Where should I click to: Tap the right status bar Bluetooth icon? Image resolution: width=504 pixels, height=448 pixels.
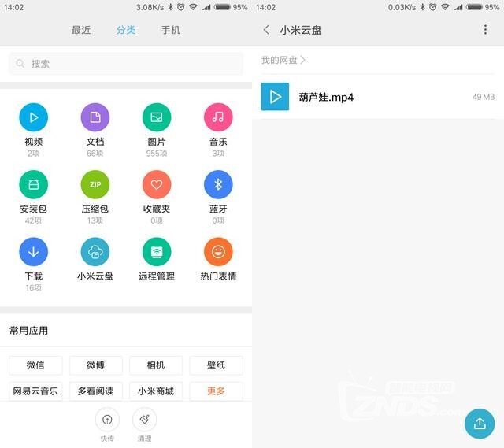pyautogui.click(x=423, y=7)
